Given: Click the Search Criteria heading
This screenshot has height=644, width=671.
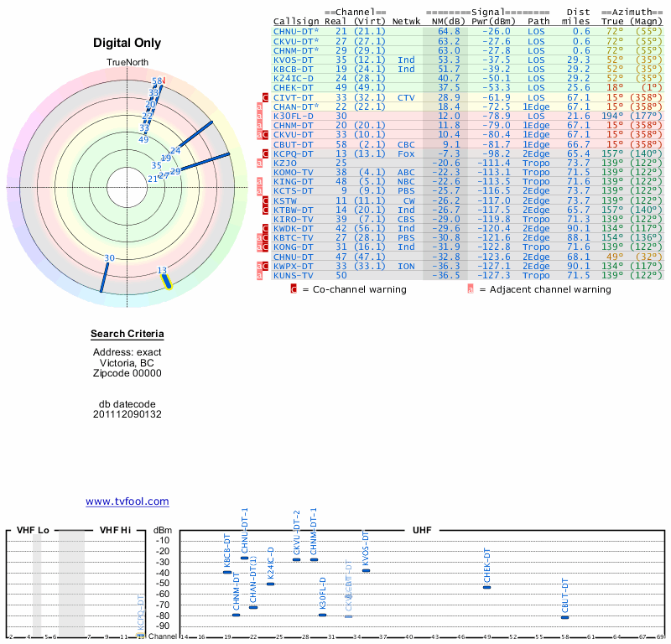Looking at the screenshot, I should [127, 334].
